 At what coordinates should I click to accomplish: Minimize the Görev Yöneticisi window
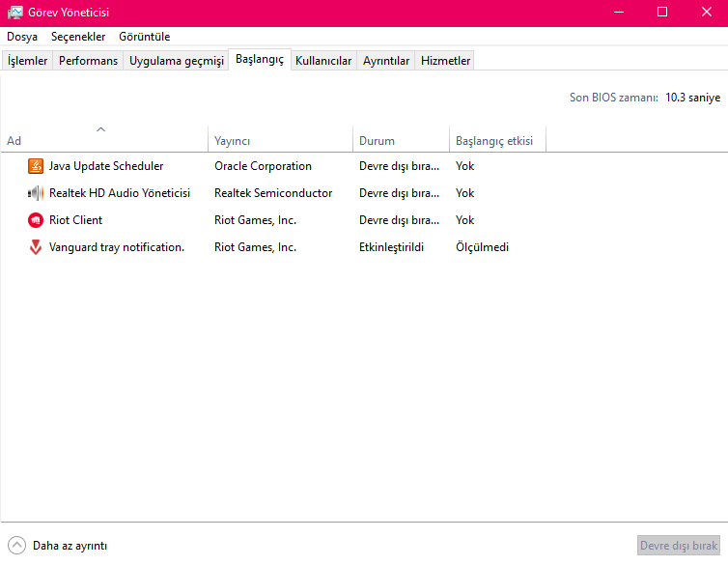[619, 13]
